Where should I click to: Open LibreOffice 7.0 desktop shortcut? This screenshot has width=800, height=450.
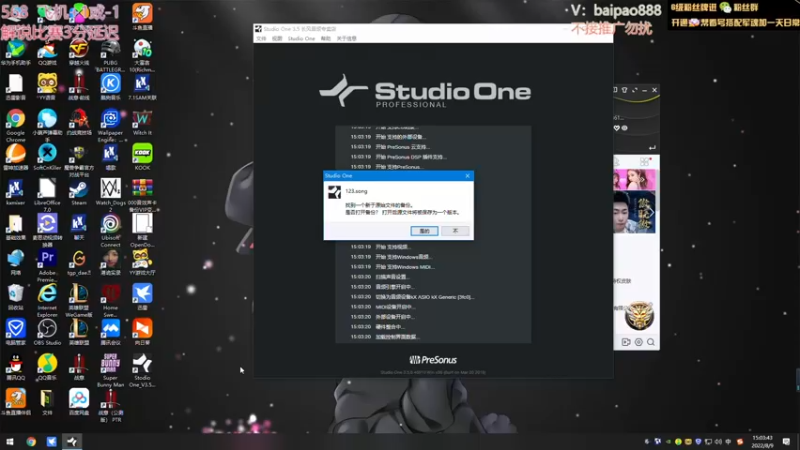(47, 195)
